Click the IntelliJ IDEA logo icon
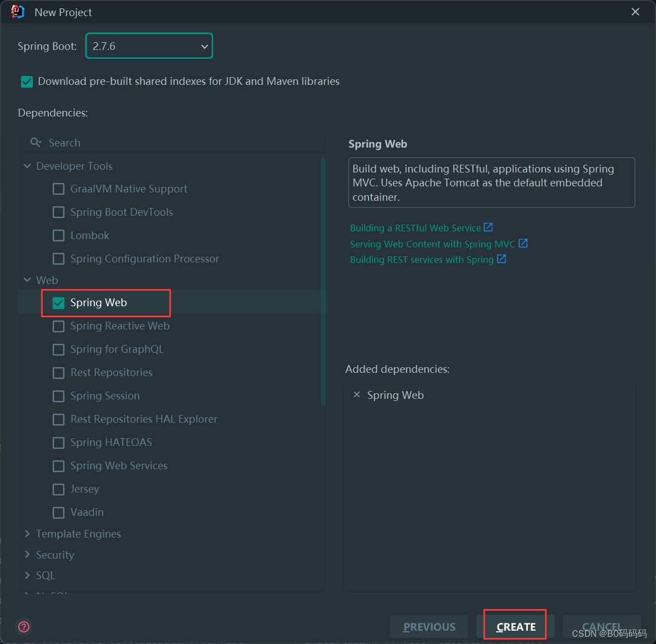Viewport: 656px width, 644px height. [18, 12]
